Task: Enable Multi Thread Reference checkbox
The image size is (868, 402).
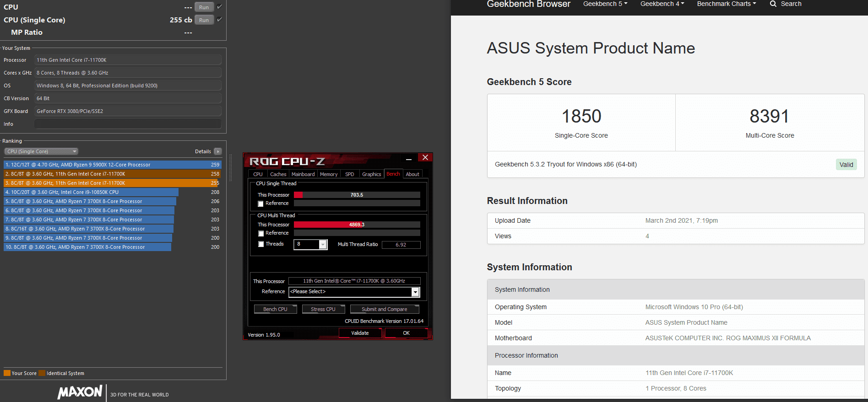Action: pos(260,233)
